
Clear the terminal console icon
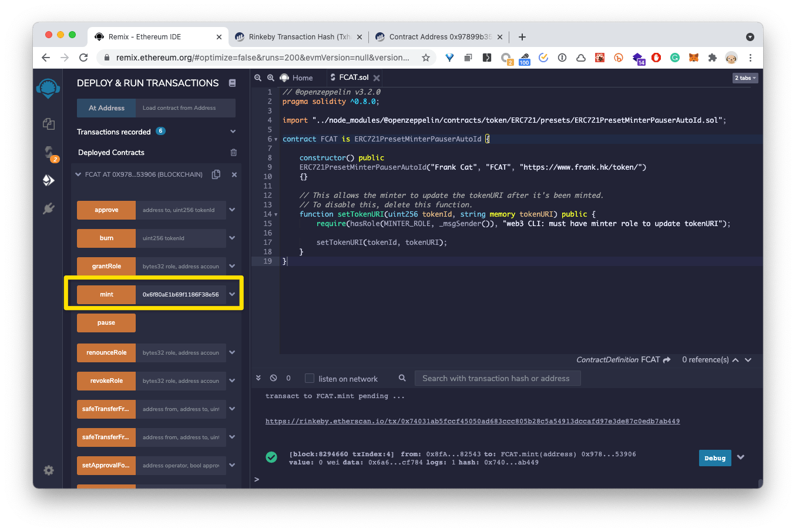tap(273, 378)
